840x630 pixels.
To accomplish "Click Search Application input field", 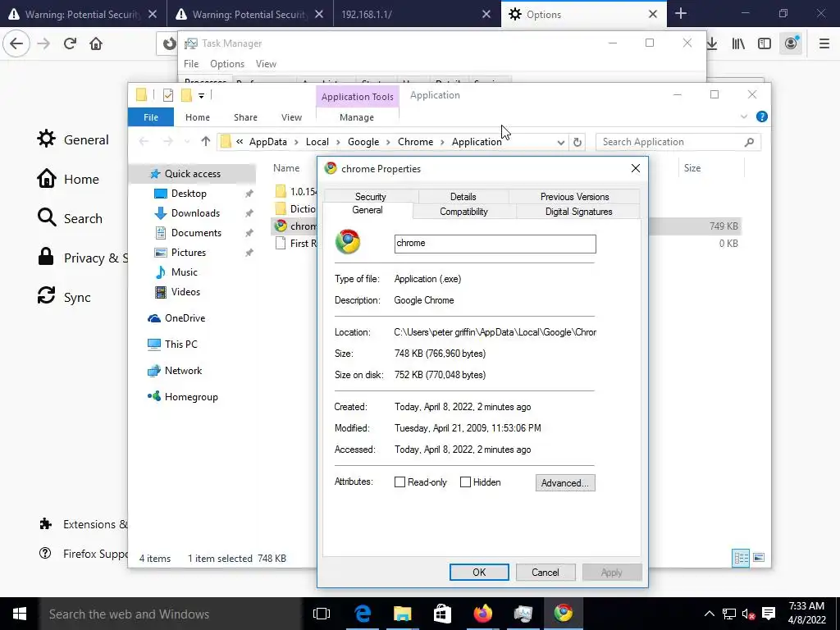I will (678, 142).
